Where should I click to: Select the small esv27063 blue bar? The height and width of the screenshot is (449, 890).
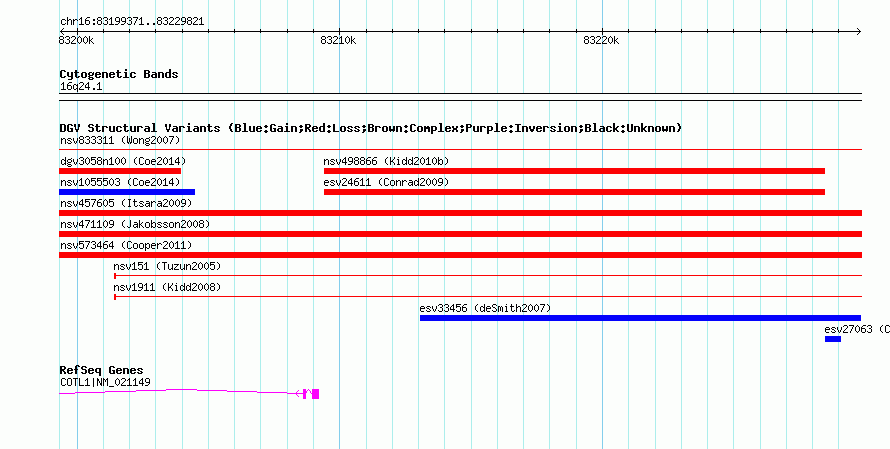point(833,339)
